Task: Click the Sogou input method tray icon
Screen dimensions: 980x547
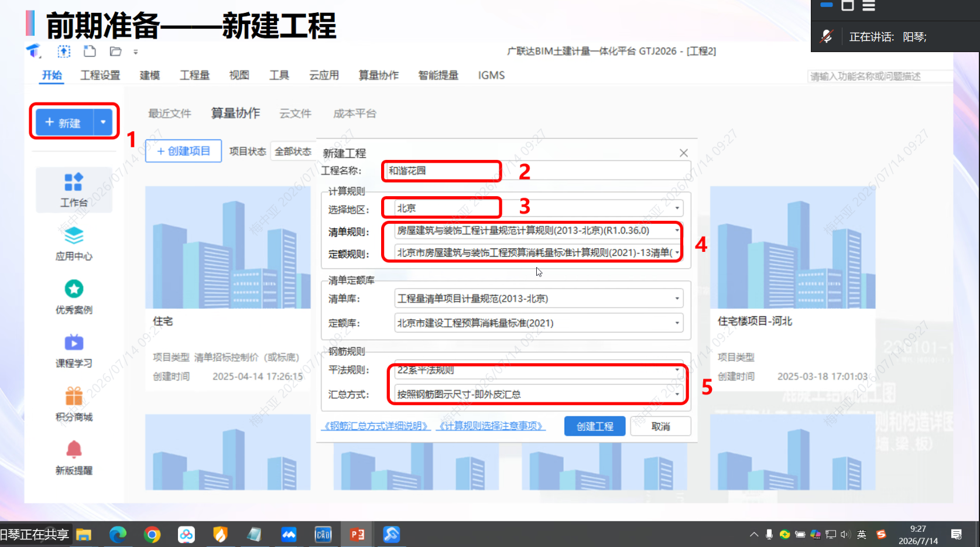Action: (881, 534)
